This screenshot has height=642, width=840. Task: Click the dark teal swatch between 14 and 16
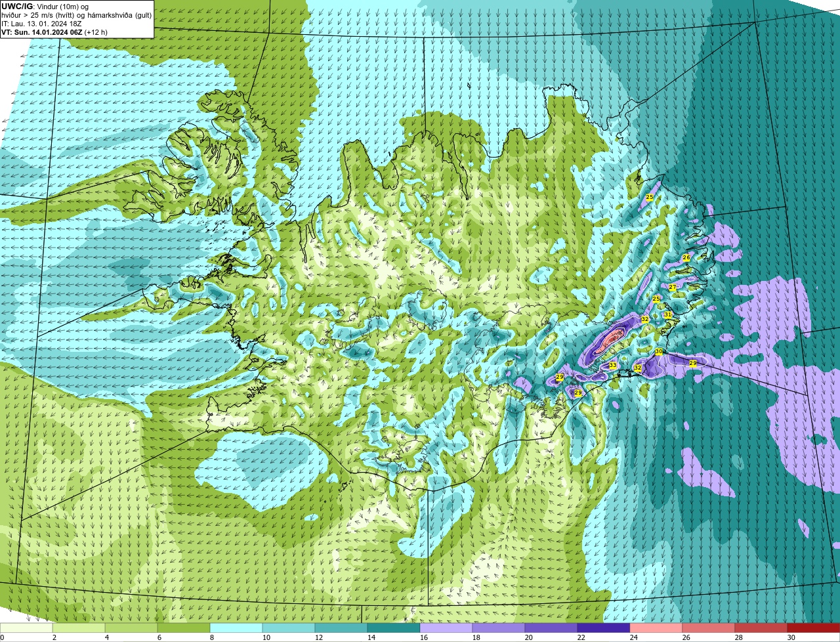coord(394,628)
